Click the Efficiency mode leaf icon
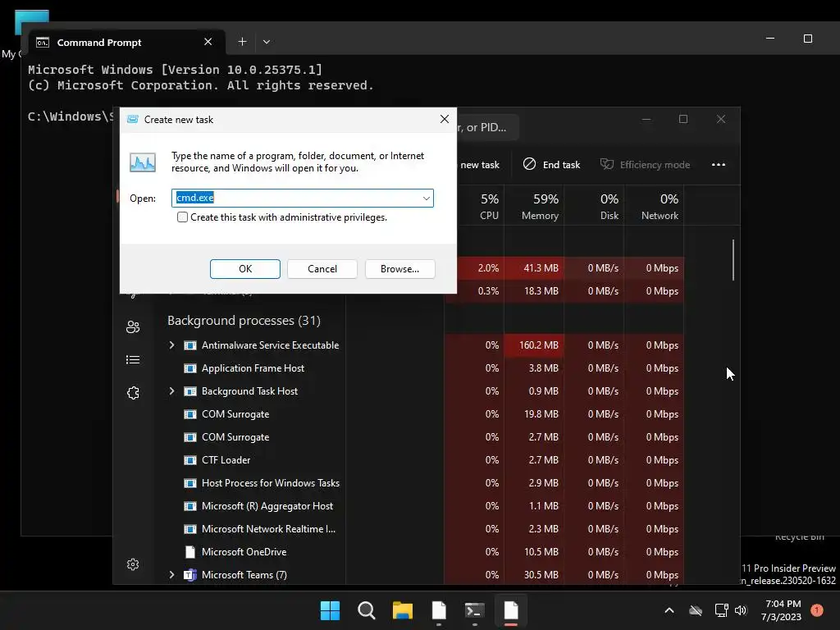 (606, 164)
